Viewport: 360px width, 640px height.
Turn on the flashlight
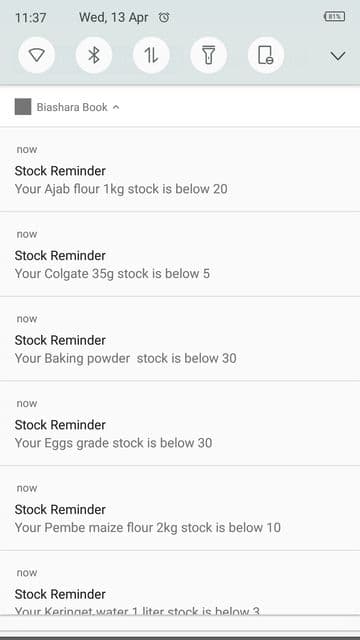click(x=209, y=55)
